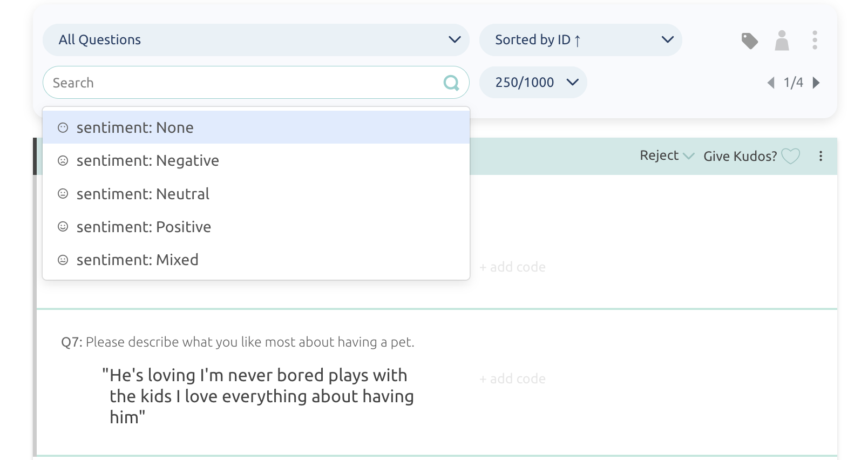Open the Reject dropdown
868x460 pixels.
pos(666,156)
